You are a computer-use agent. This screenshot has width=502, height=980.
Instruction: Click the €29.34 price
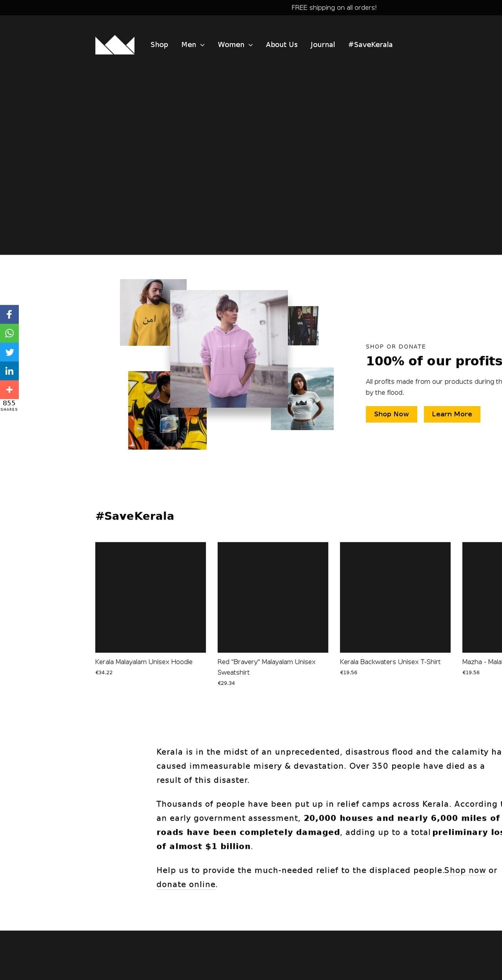226,683
